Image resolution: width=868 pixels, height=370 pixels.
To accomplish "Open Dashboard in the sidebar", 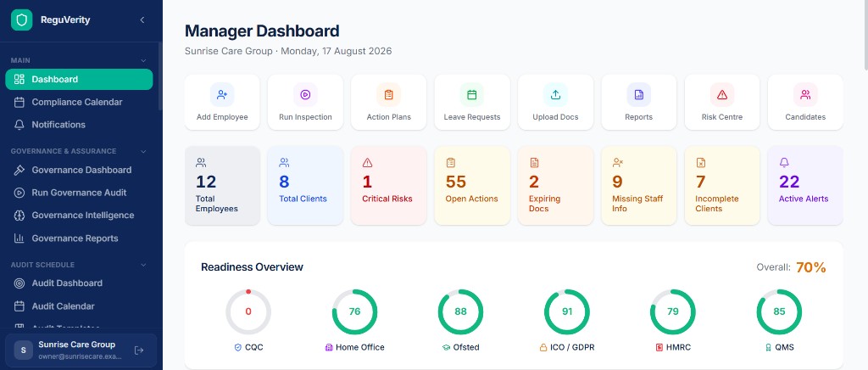I will 79,79.
